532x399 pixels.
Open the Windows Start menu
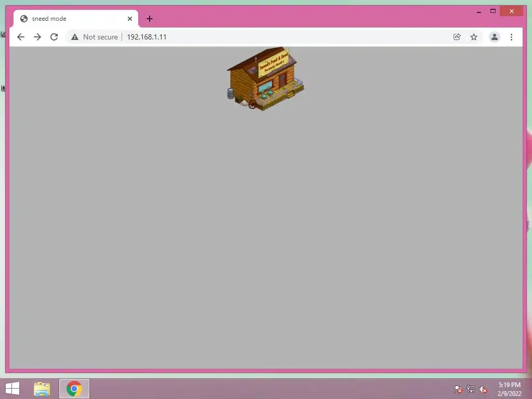click(x=12, y=389)
